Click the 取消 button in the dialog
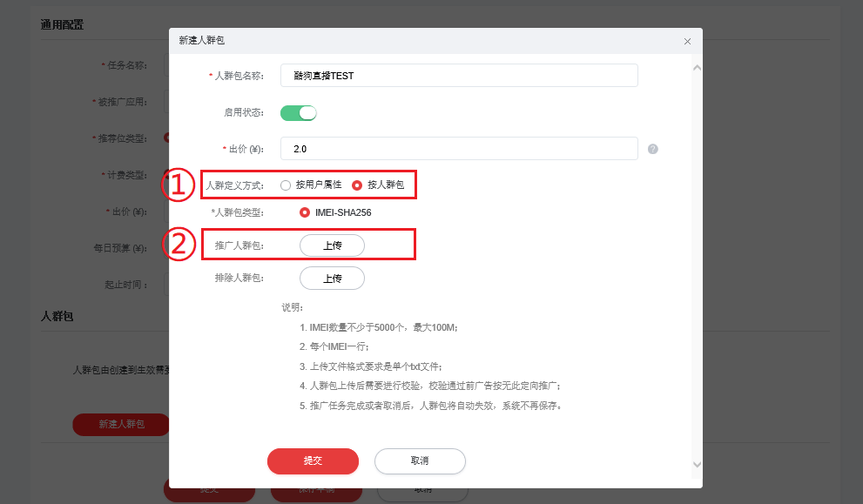The width and height of the screenshot is (863, 504). [420, 461]
